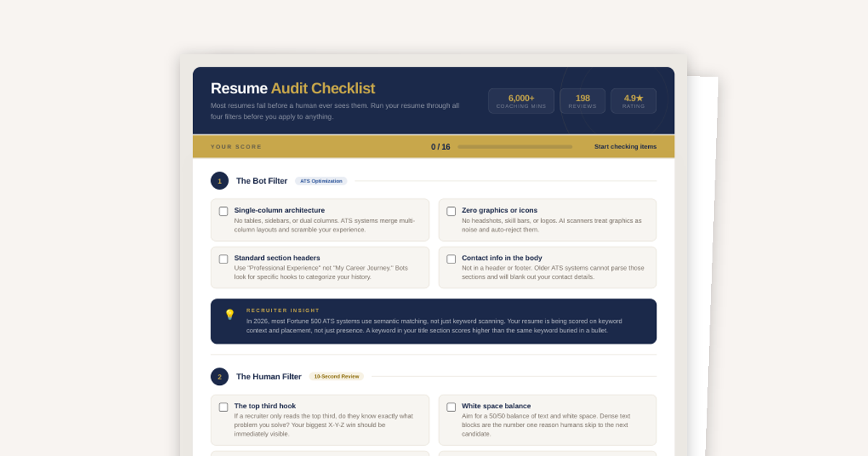Click the Resume Audit Checklist title
This screenshot has height=456, width=868.
coord(293,88)
